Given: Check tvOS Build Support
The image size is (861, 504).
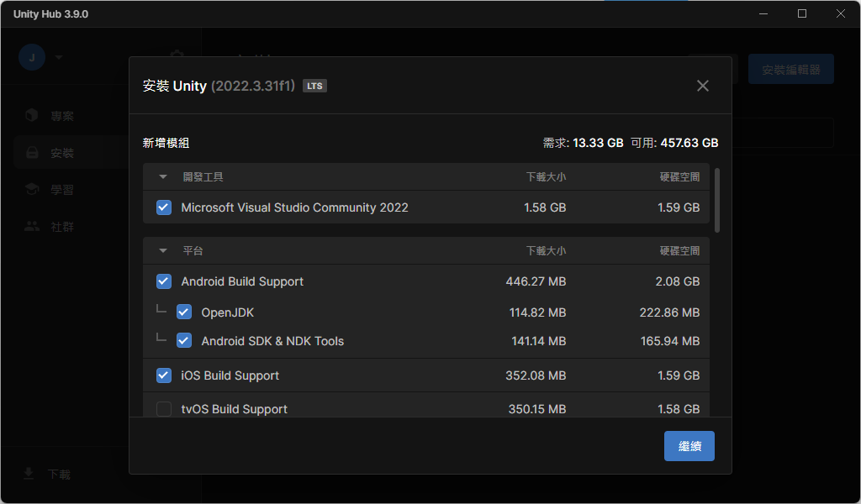Looking at the screenshot, I should coord(164,409).
